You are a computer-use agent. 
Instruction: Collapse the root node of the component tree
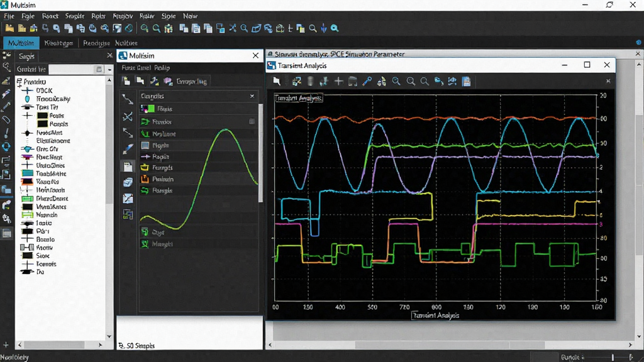point(19,82)
